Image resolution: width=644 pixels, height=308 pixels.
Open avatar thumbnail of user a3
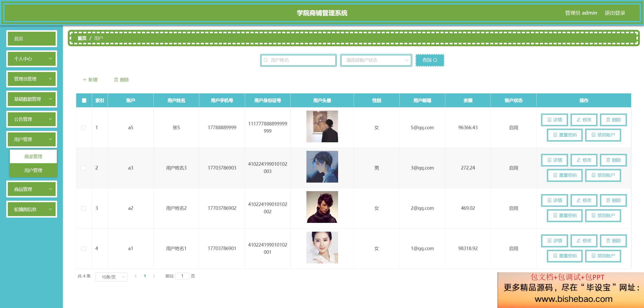pos(322,167)
